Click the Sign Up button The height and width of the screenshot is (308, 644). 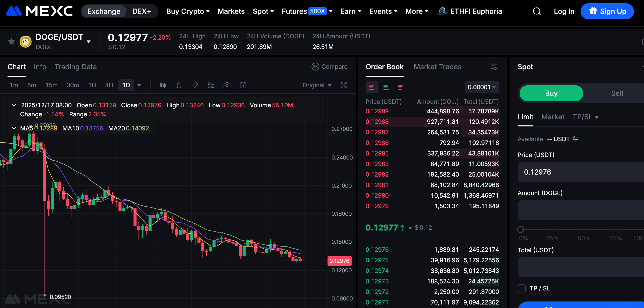click(607, 11)
